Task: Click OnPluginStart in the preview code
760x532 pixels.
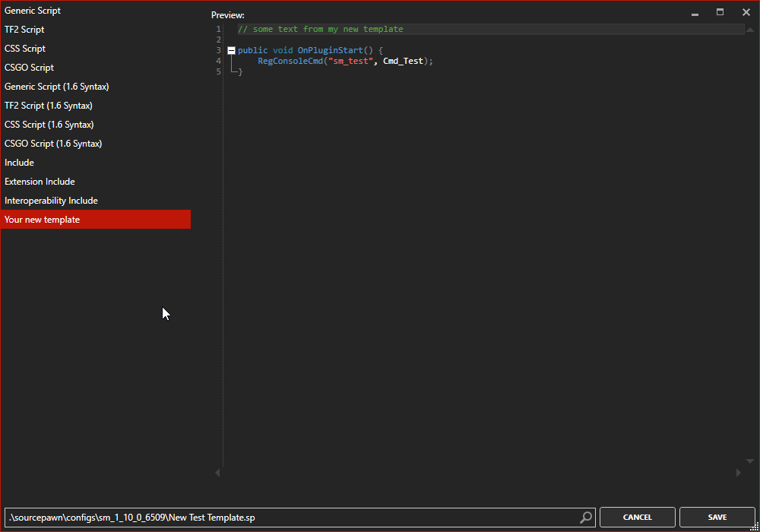Action: point(330,50)
